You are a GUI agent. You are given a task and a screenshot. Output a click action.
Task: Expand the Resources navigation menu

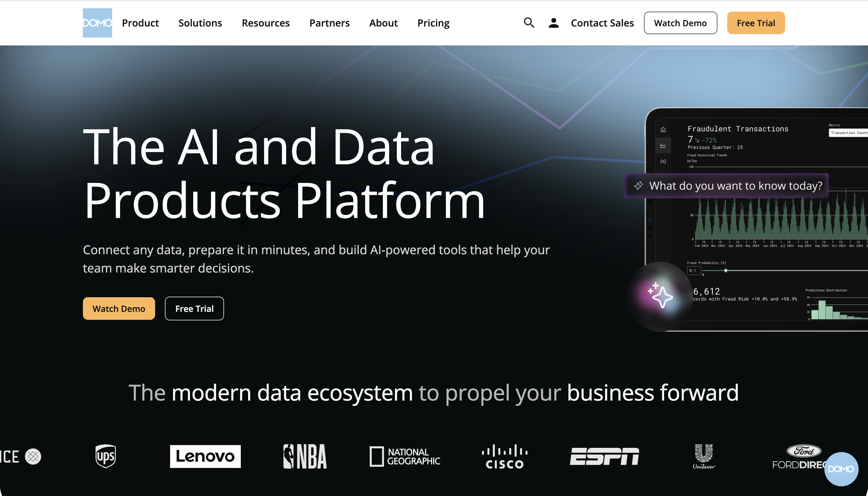tap(265, 23)
